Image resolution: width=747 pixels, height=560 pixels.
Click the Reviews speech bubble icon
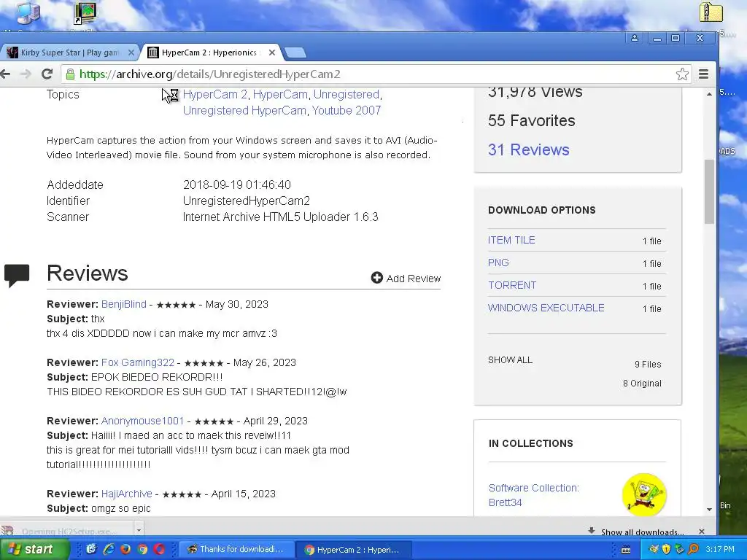(17, 276)
